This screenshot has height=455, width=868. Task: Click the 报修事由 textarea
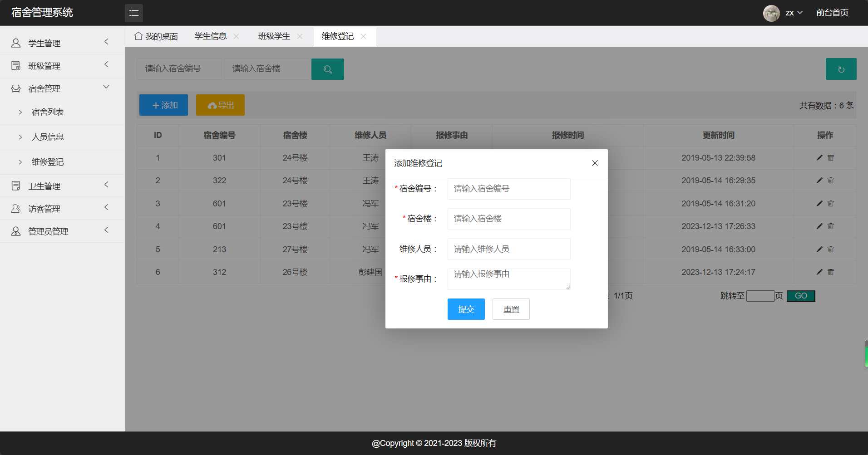tap(509, 279)
